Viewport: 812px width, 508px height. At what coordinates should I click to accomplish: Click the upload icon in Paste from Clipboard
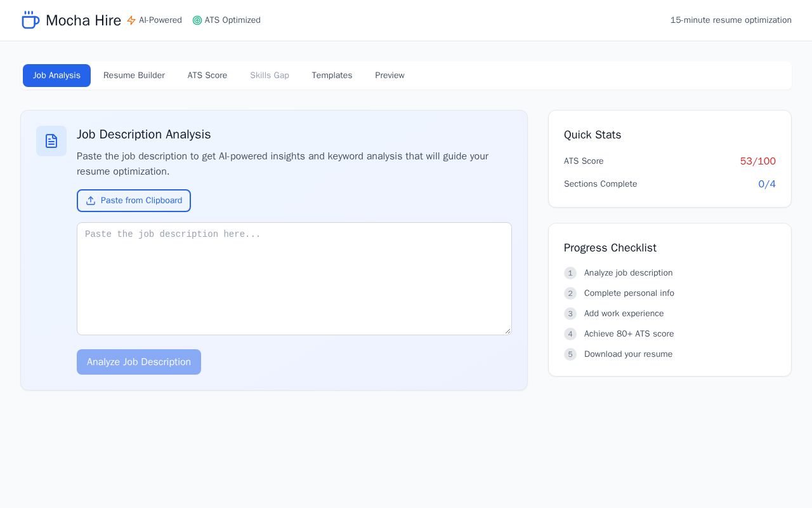coord(91,201)
